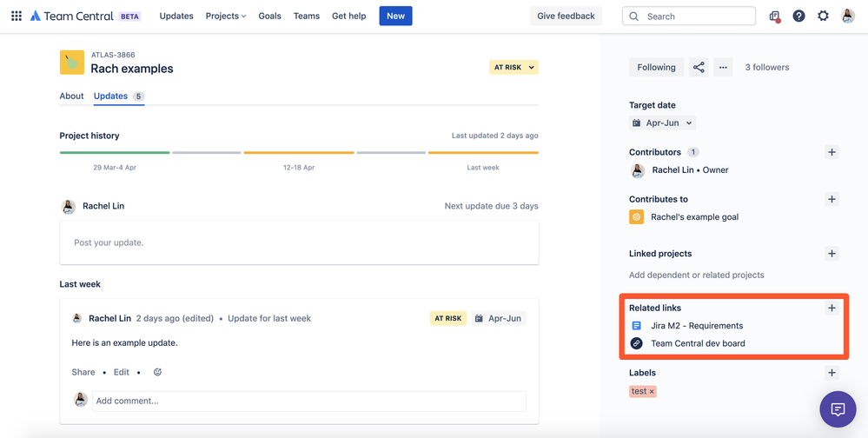Click Add dependent or related projects text
The width and height of the screenshot is (868, 438).
[696, 275]
